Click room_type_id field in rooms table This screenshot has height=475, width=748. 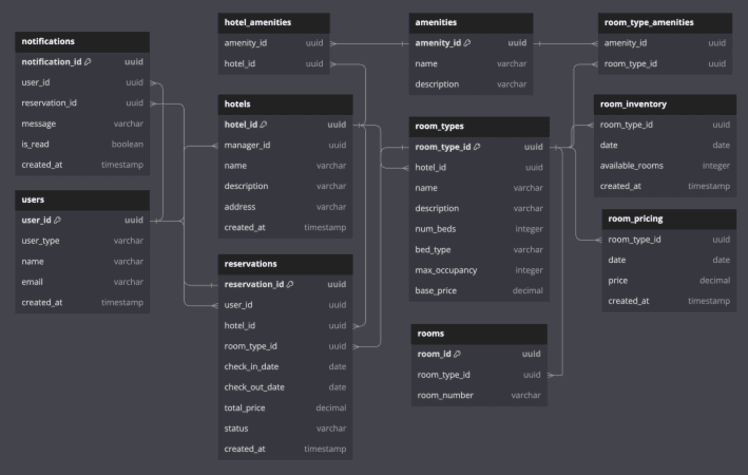(x=479, y=375)
